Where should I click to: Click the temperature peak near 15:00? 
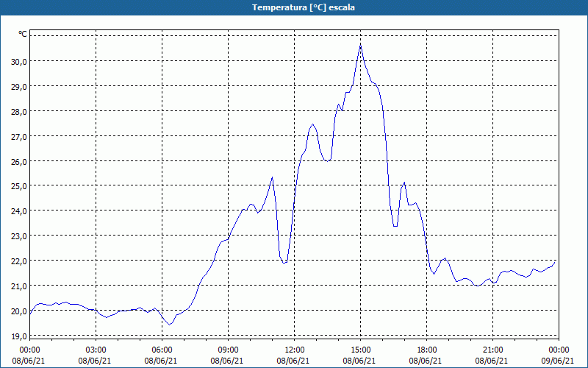(x=360, y=45)
